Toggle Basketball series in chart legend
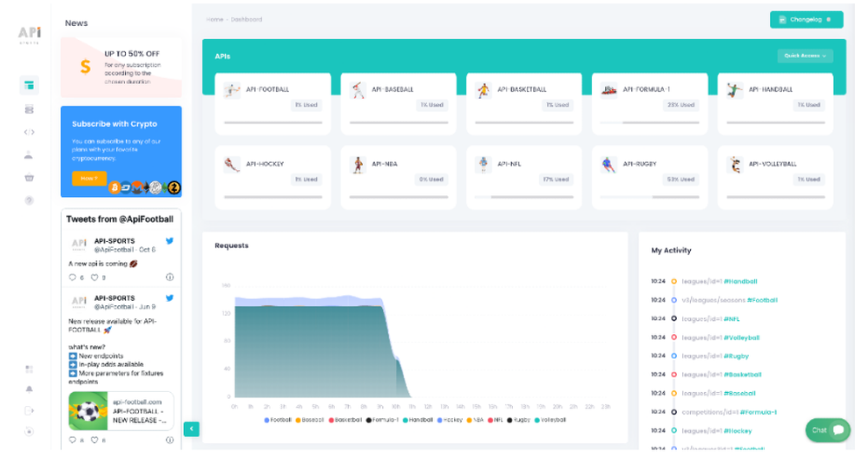Image resolution: width=868 pixels, height=471 pixels. tap(345, 420)
